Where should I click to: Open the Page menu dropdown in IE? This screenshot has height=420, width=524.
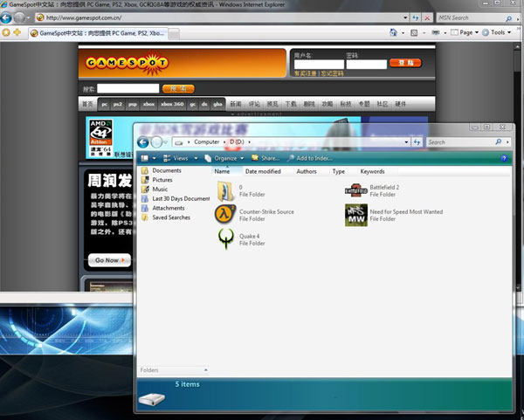point(465,32)
